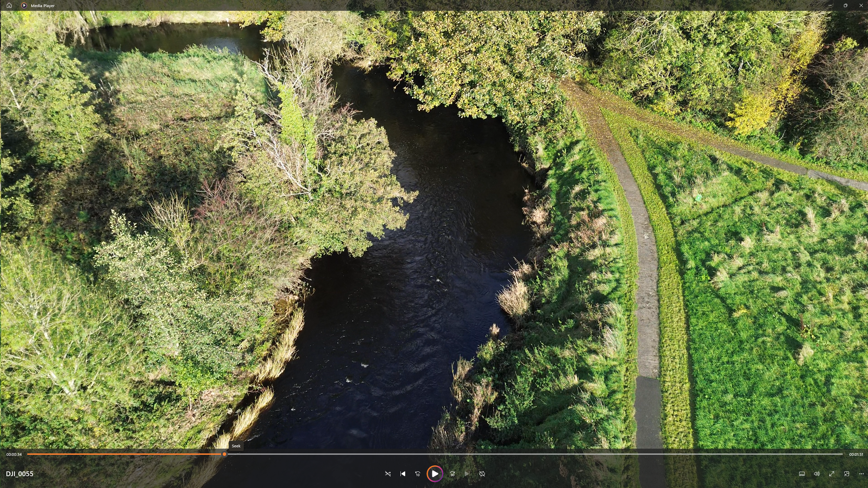Image resolution: width=868 pixels, height=488 pixels.
Task: Open subtitles and audio menu
Action: tap(802, 474)
